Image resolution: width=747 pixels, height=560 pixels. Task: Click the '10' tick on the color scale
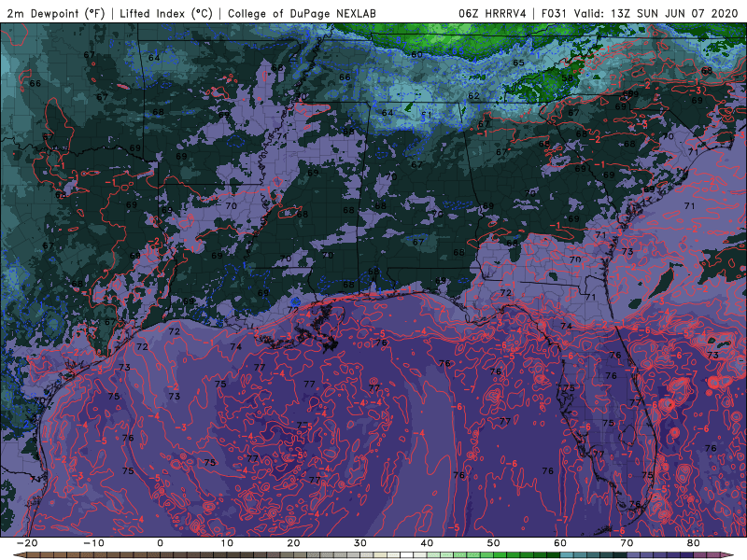pyautogui.click(x=227, y=543)
